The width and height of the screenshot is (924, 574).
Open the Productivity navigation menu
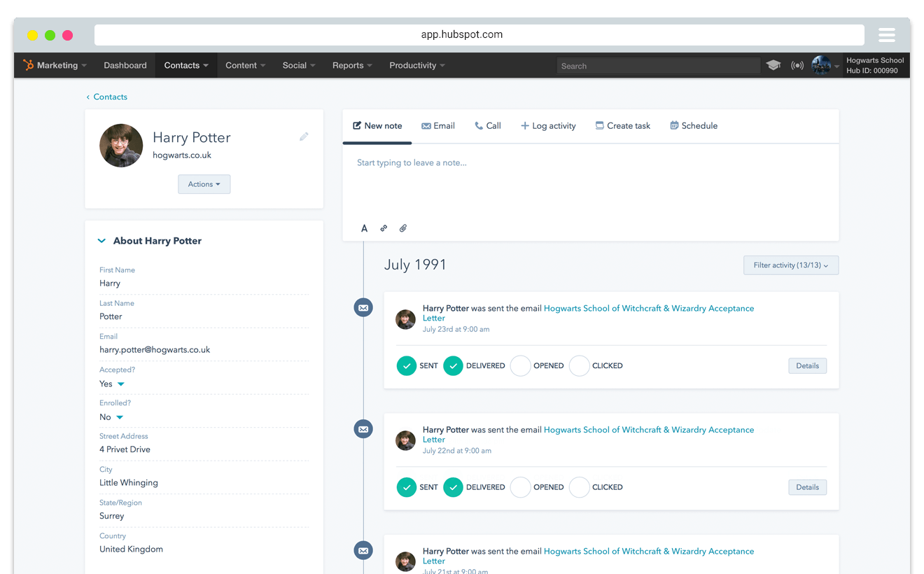[x=417, y=65]
